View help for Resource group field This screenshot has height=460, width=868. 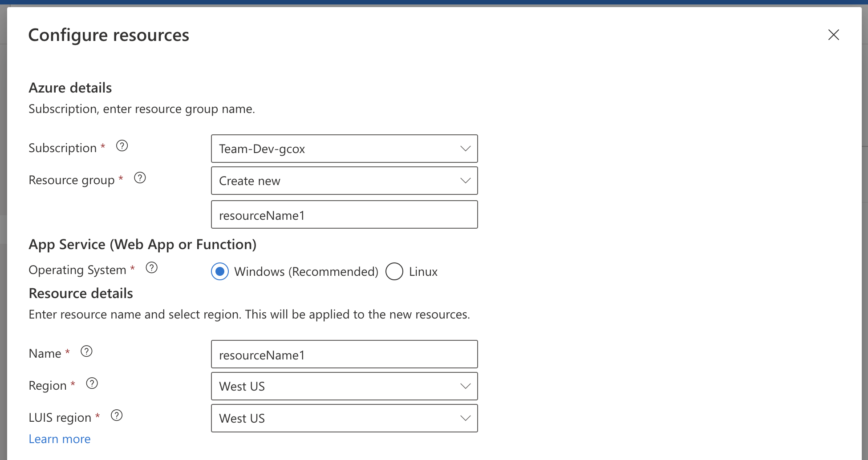coord(139,178)
